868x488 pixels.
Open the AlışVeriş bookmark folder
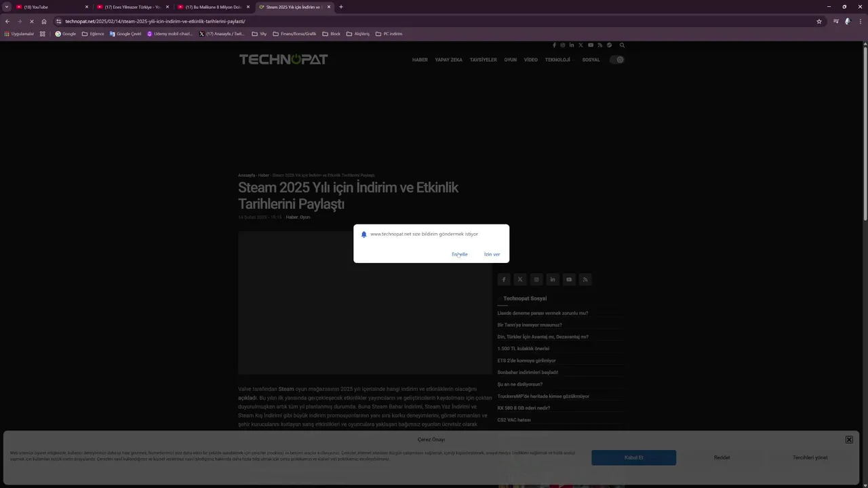tap(357, 34)
